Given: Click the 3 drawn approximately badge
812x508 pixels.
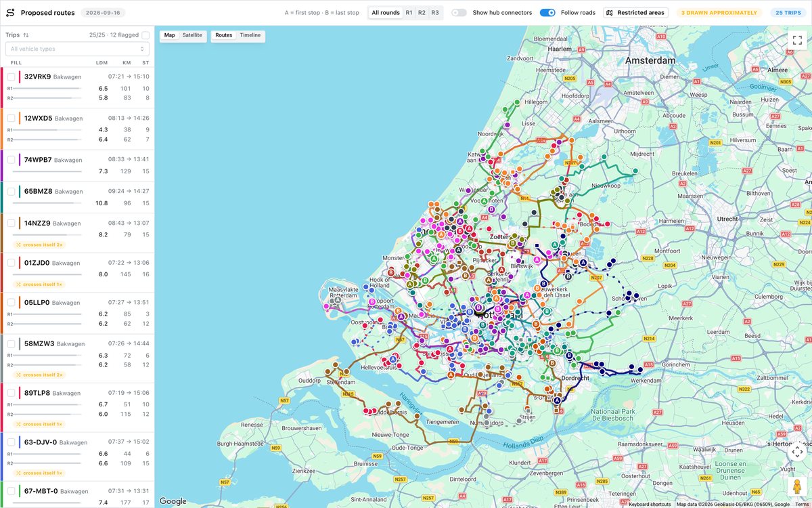Looking at the screenshot, I should click(719, 13).
